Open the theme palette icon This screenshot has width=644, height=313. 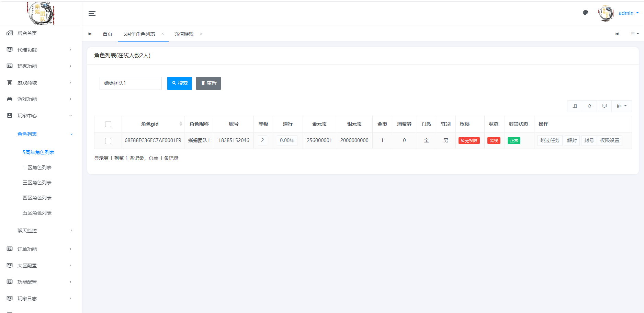pos(586,13)
